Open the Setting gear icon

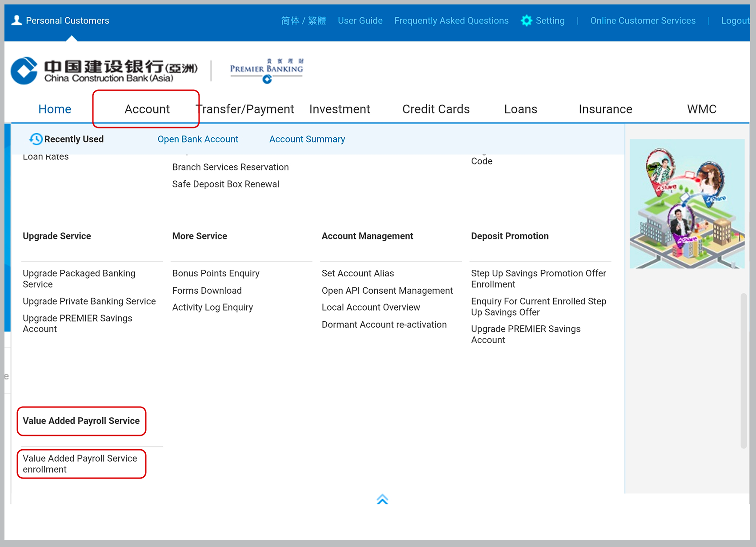(x=527, y=20)
